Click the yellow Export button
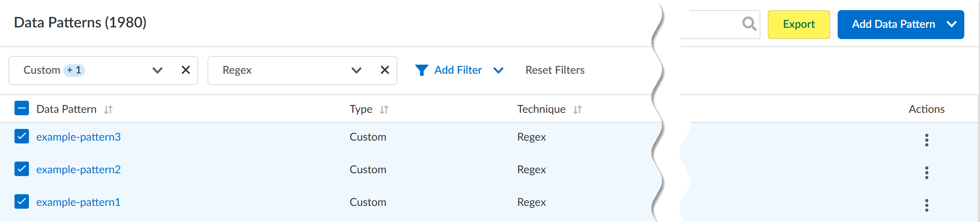The width and height of the screenshot is (980, 222). (x=799, y=24)
